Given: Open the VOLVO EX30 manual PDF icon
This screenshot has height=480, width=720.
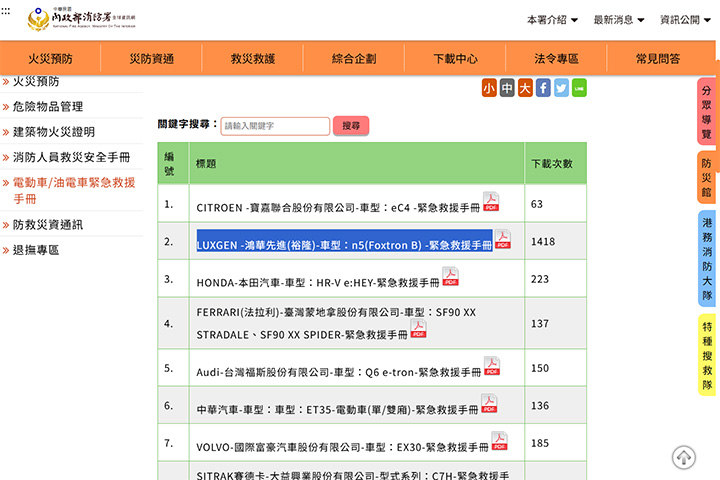Looking at the screenshot, I should (x=499, y=441).
